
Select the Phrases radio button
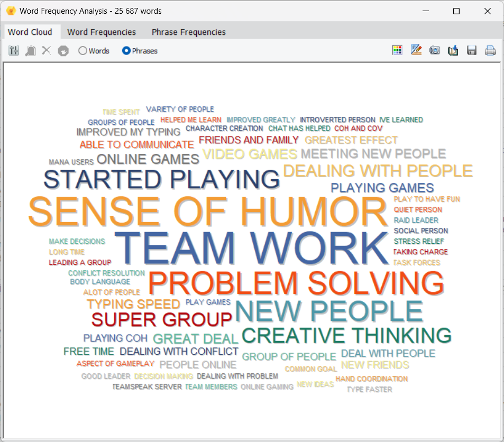[126, 51]
